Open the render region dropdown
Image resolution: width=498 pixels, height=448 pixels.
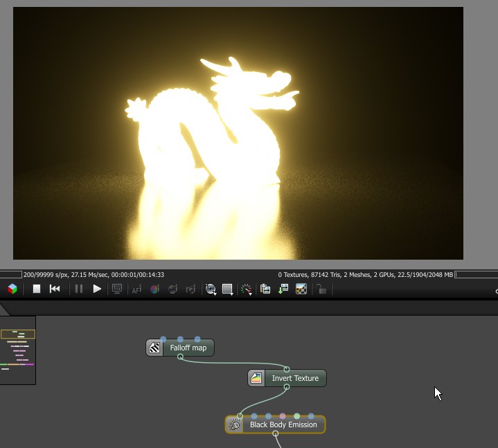point(227,289)
